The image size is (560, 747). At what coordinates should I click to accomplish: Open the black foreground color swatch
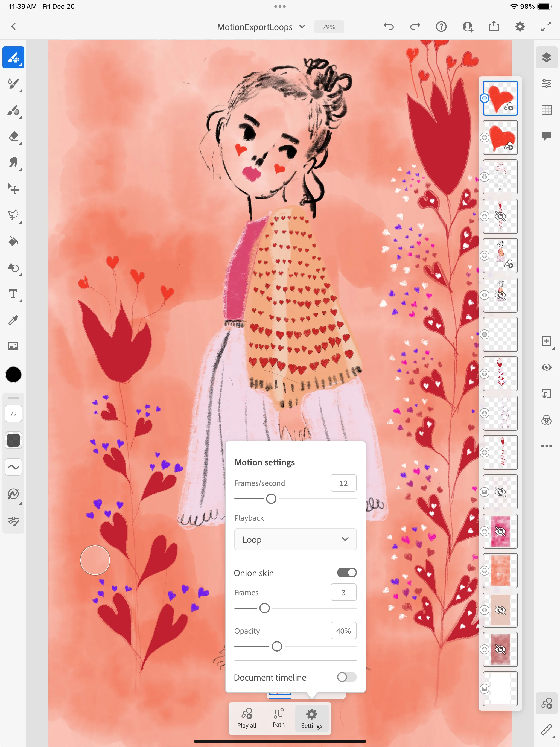pos(13,375)
